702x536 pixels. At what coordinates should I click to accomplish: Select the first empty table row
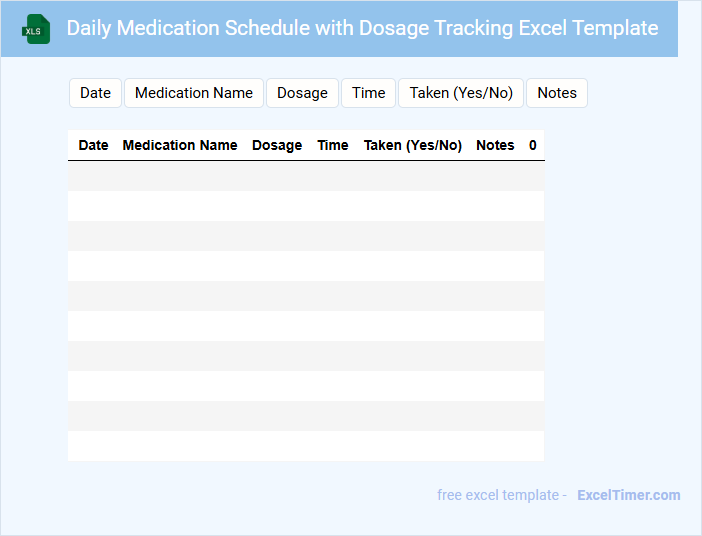tap(306, 176)
